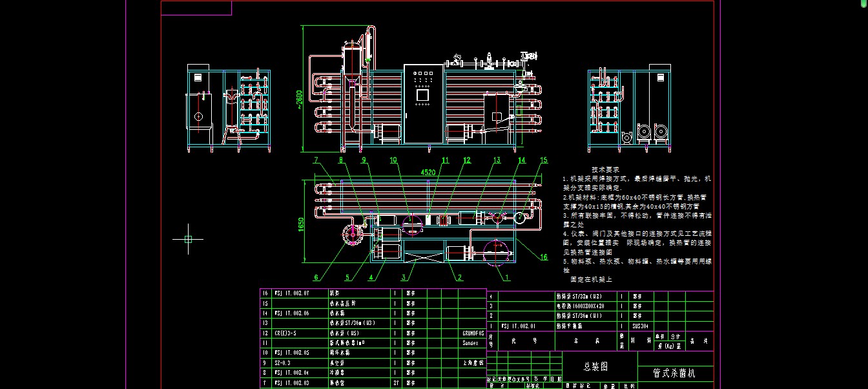This screenshot has width=868, height=389.
Task: Select part balloon number 15
Action: point(544,160)
